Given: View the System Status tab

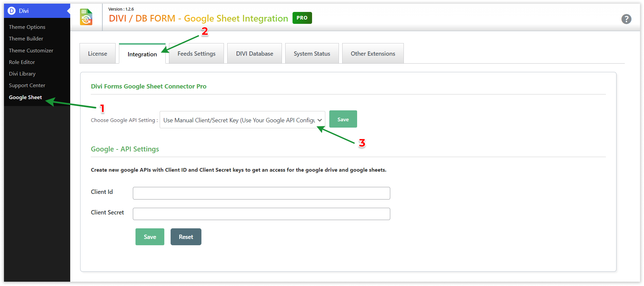Looking at the screenshot, I should (x=312, y=54).
